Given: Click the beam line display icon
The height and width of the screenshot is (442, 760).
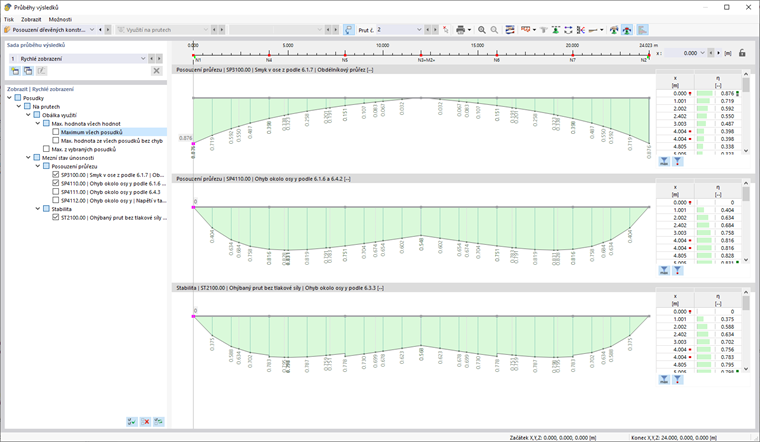Looking at the screenshot, I should (593, 30).
